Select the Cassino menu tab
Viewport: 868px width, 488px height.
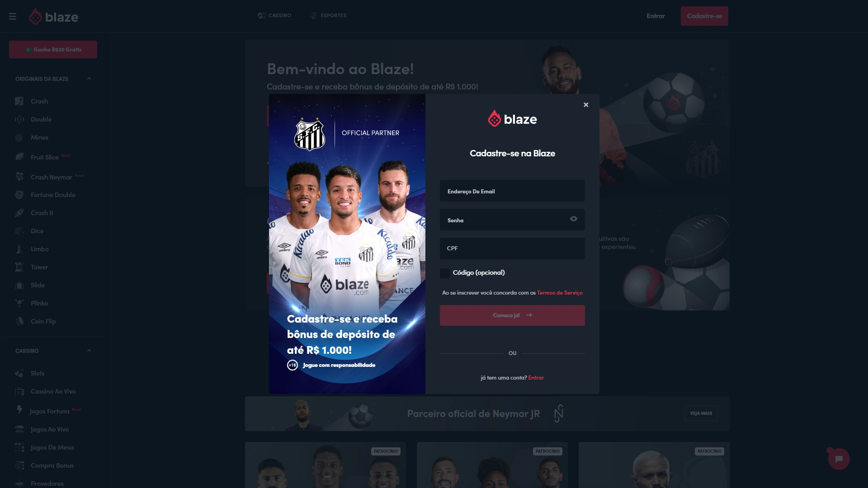tap(274, 15)
